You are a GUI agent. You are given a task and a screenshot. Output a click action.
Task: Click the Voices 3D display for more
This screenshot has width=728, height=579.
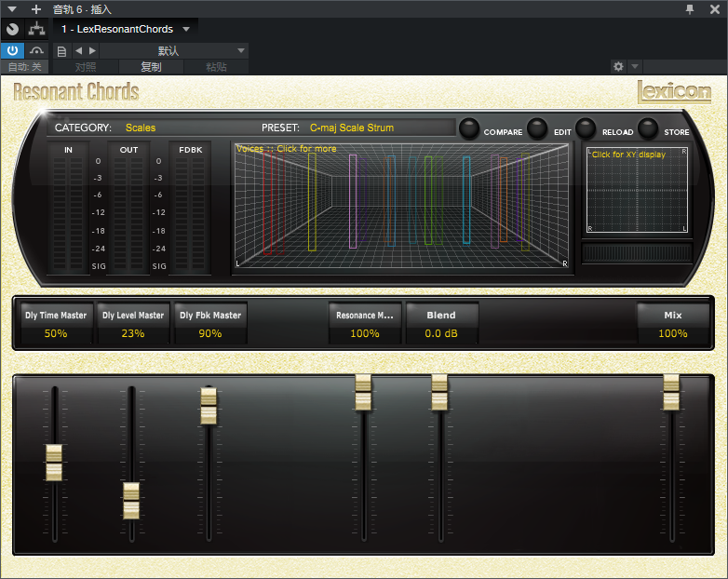(x=402, y=206)
